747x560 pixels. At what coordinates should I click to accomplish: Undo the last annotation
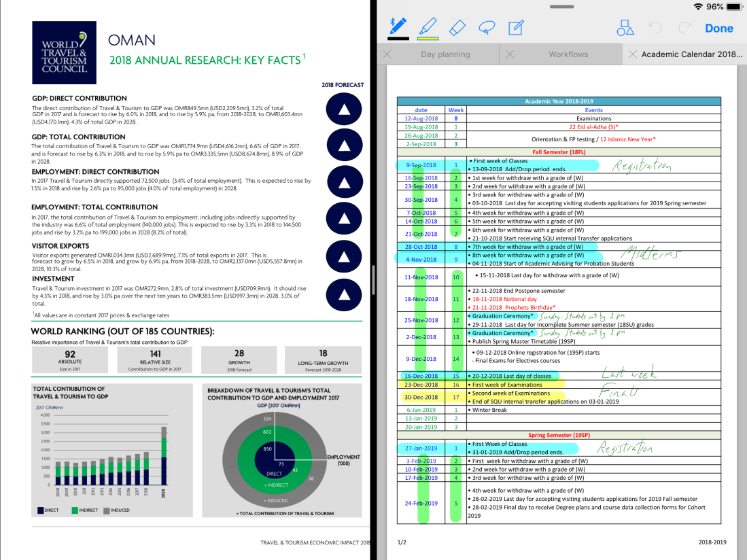655,28
